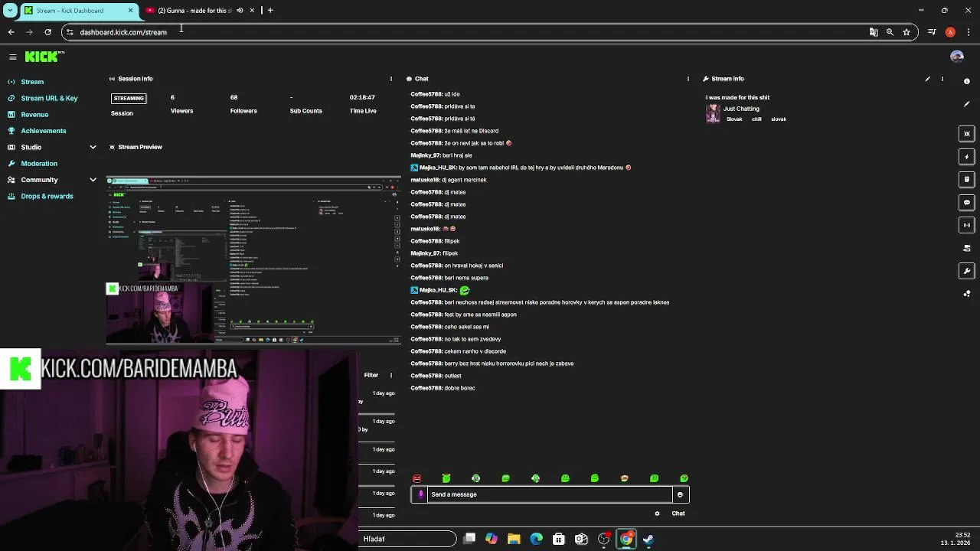Go back with the browser back arrow
980x551 pixels.
tap(11, 32)
